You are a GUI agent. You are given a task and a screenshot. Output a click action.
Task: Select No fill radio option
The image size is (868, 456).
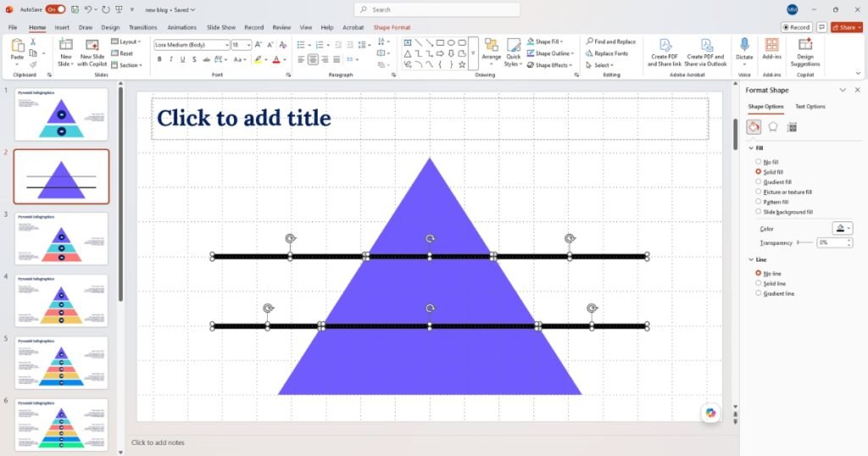759,162
